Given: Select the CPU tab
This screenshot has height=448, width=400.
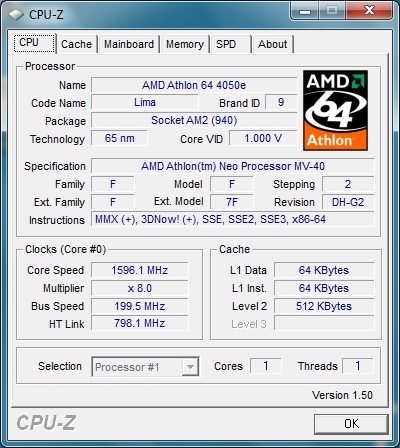Looking at the screenshot, I should point(34,43).
